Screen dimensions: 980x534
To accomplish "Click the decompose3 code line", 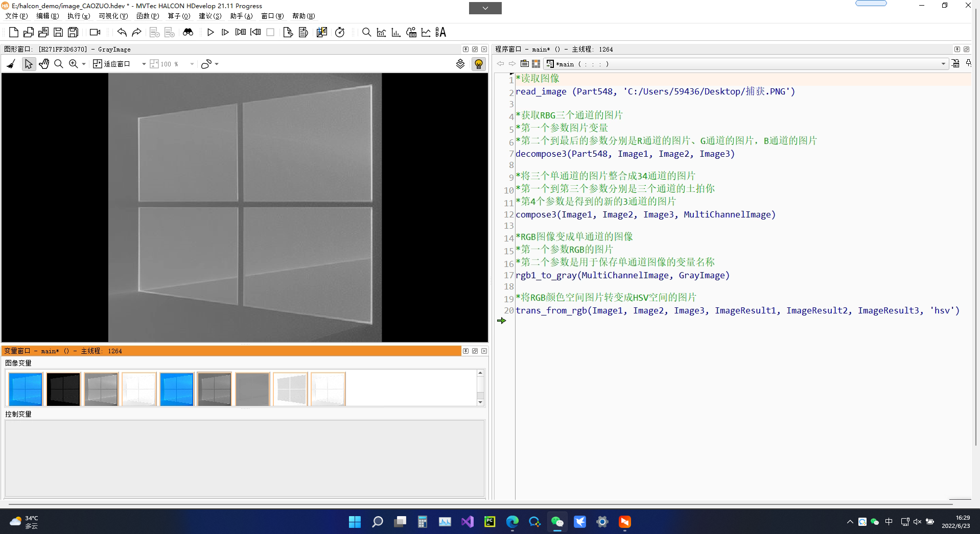I will click(625, 154).
